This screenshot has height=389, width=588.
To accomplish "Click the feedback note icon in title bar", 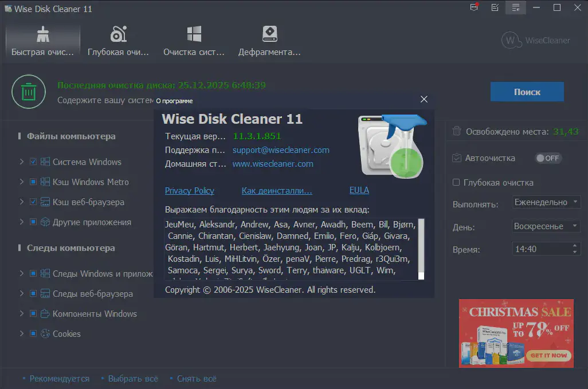I will click(495, 8).
